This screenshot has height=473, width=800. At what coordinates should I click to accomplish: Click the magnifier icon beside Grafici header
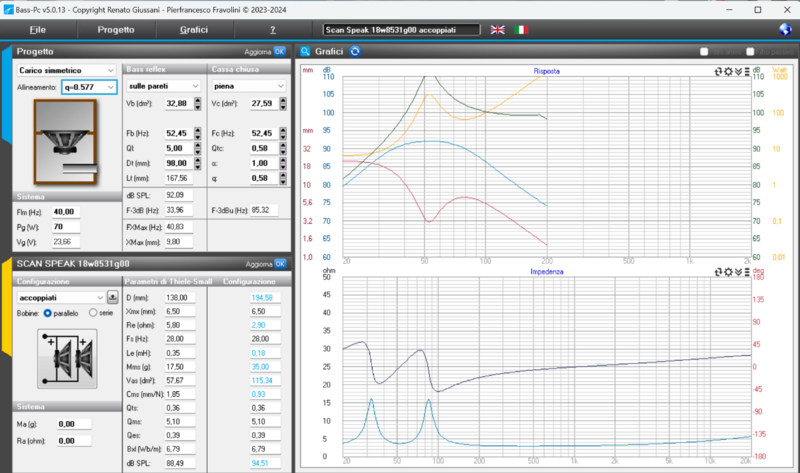[x=307, y=51]
